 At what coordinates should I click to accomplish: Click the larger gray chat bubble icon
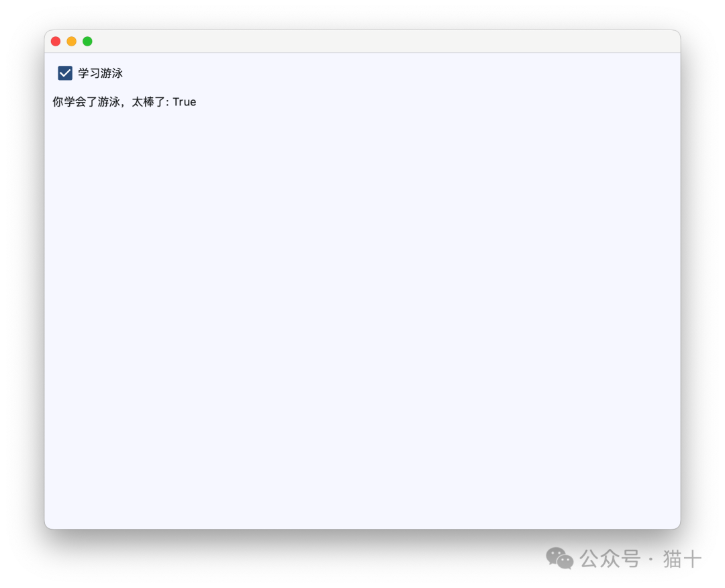coord(555,555)
